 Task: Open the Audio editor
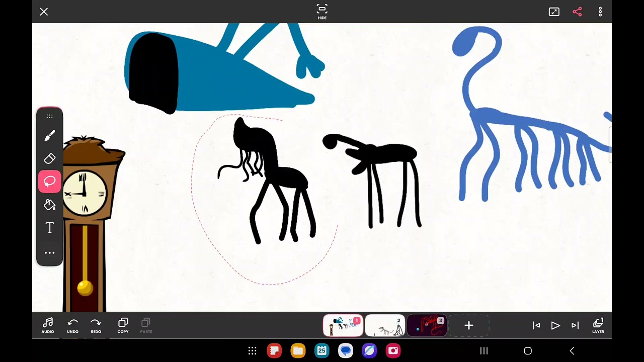click(48, 326)
